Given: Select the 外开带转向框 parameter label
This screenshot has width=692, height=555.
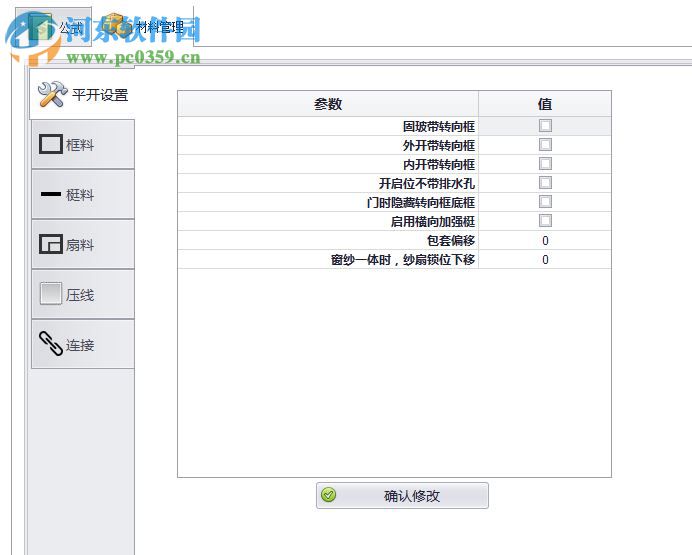Looking at the screenshot, I should (x=439, y=146).
